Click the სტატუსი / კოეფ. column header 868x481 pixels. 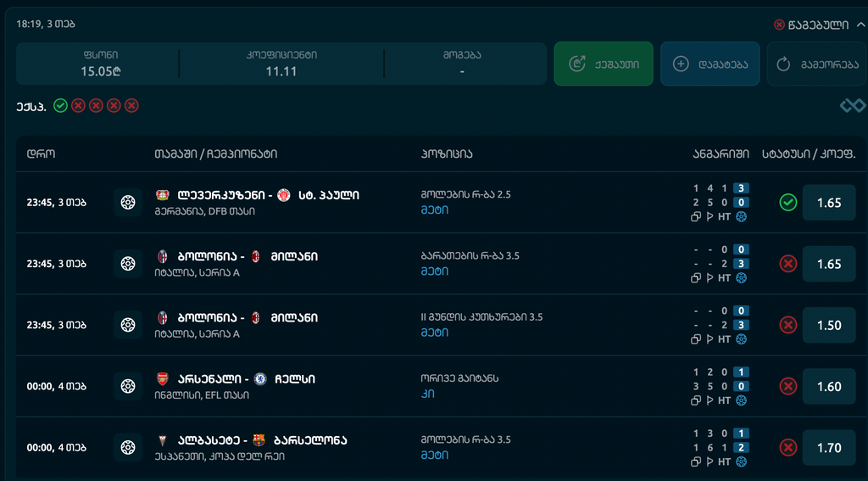pos(809,154)
